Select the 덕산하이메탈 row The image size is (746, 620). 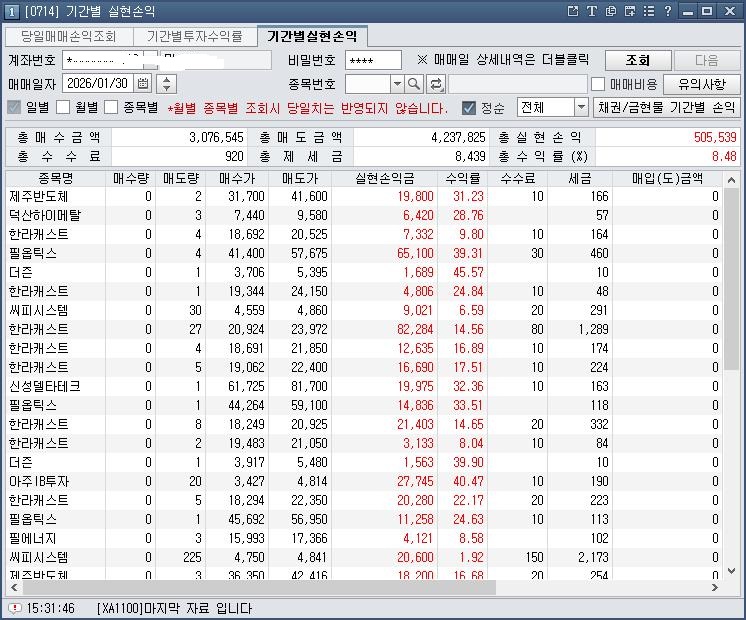(x=364, y=215)
